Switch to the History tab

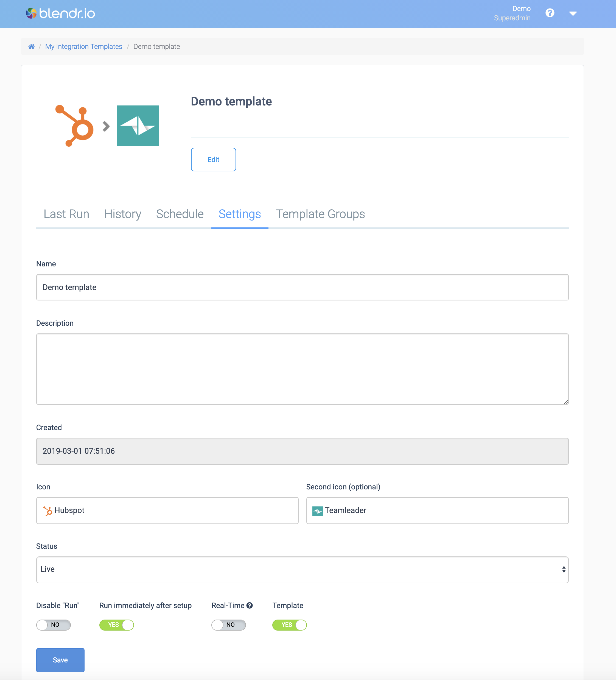pos(123,214)
